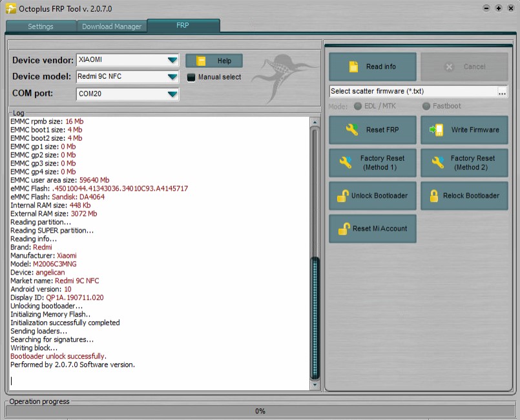Browse scatter firmware with ellipsis button
520x420 pixels.
[x=502, y=92]
